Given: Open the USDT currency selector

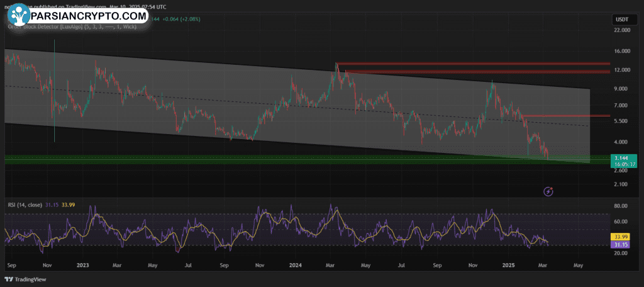Looking at the screenshot, I should (x=620, y=20).
